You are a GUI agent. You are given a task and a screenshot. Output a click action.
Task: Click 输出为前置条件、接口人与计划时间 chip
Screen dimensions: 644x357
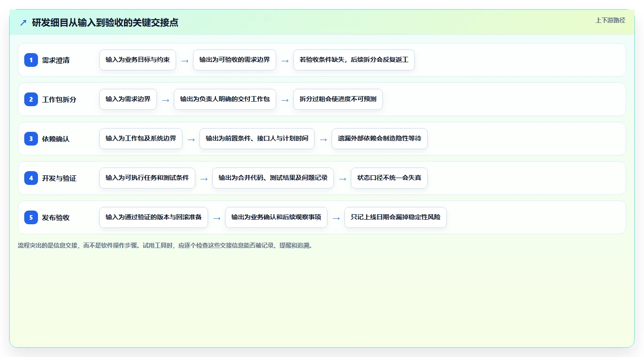(257, 139)
